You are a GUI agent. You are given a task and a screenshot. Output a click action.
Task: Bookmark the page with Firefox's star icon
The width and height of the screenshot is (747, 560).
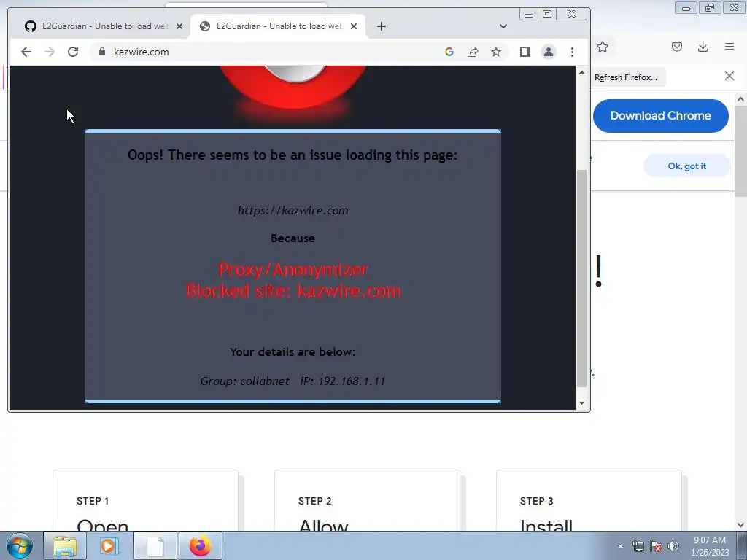tap(603, 47)
